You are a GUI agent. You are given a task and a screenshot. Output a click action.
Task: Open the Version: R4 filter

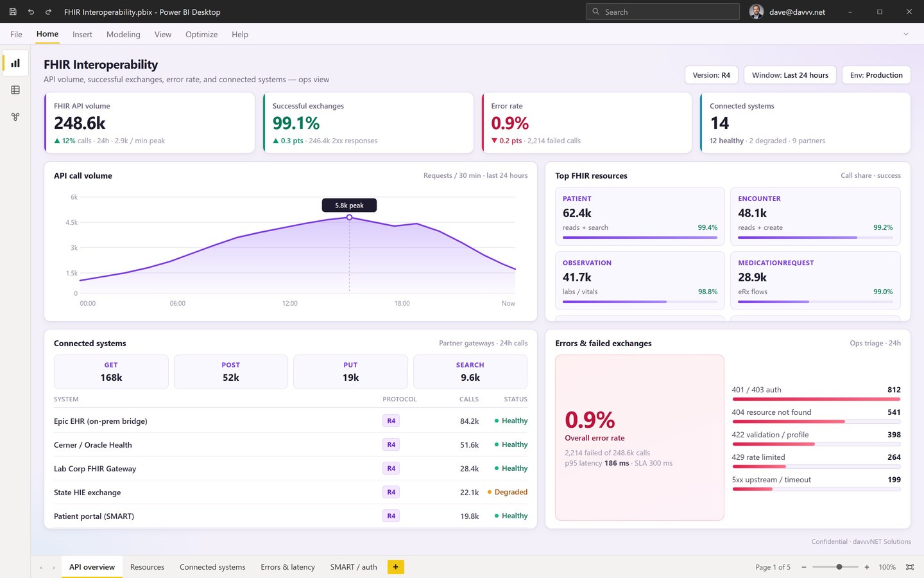point(712,75)
